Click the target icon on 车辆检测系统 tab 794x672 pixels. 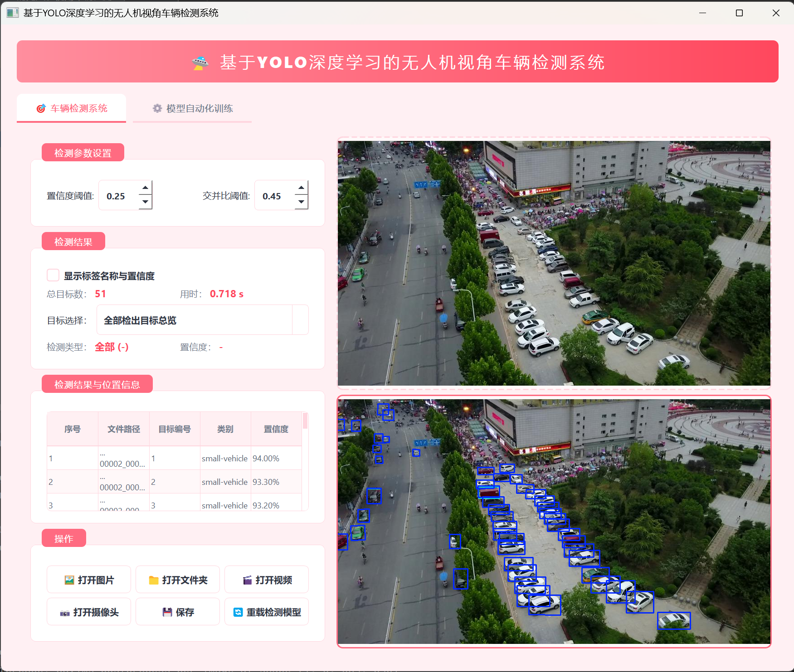tap(41, 108)
